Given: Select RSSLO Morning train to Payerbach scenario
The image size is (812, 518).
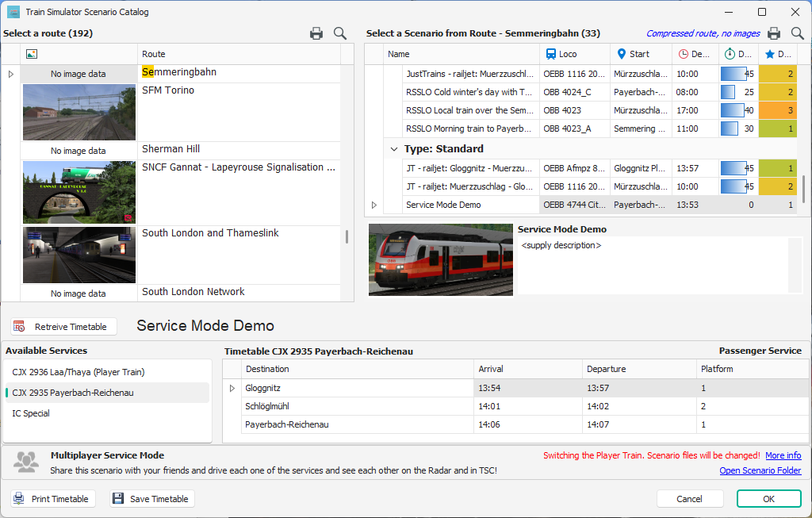Looking at the screenshot, I should pyautogui.click(x=469, y=129).
